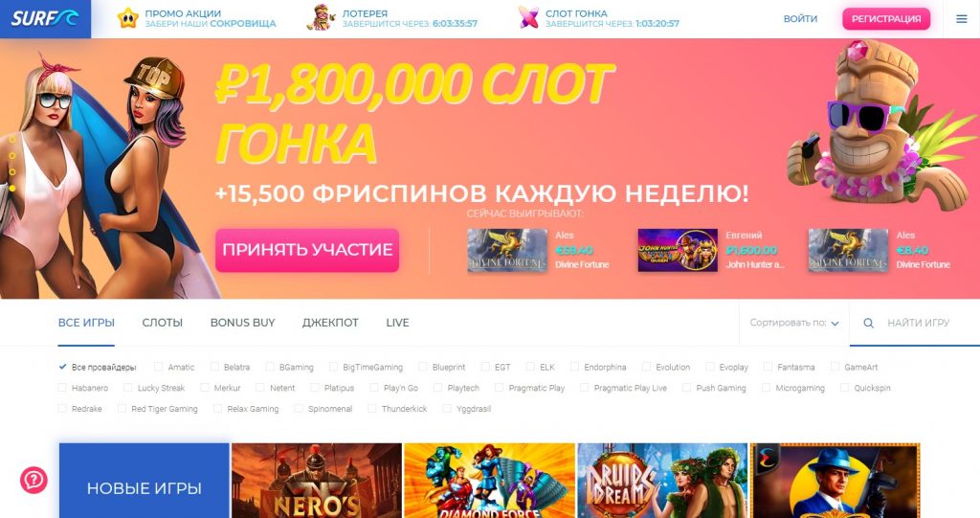Open the BONUS BUY tab

242,323
